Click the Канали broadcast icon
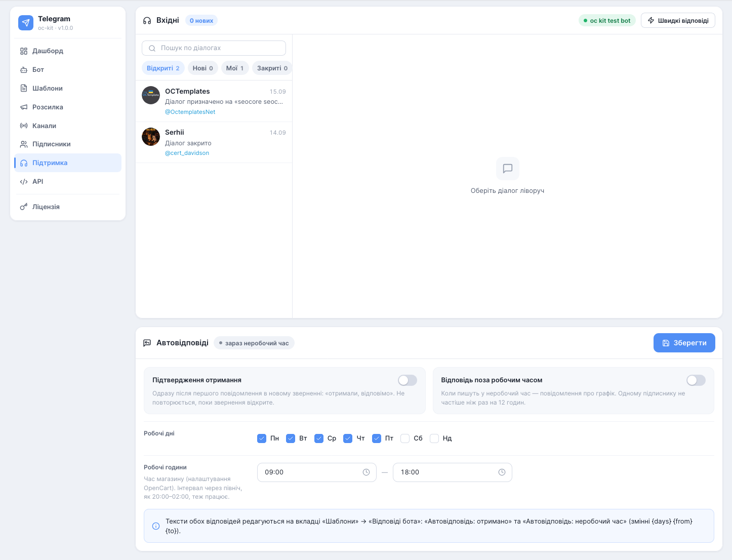The image size is (732, 560). pos(24,126)
